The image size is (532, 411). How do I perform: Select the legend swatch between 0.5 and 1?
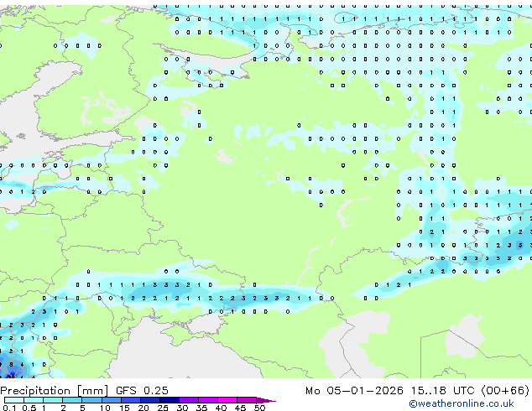(34, 400)
